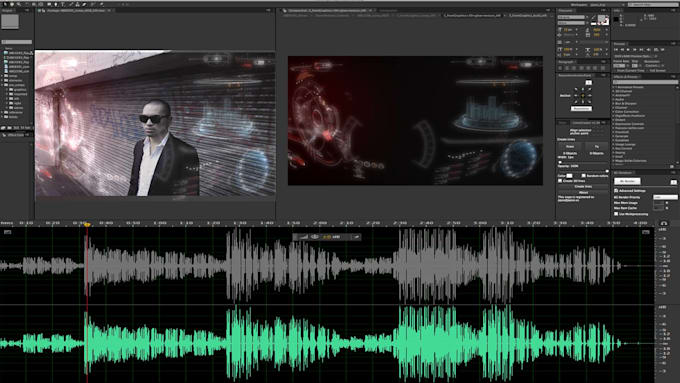The image size is (680, 383).
Task: Click headphones icon above waveform meter
Action: 664,223
